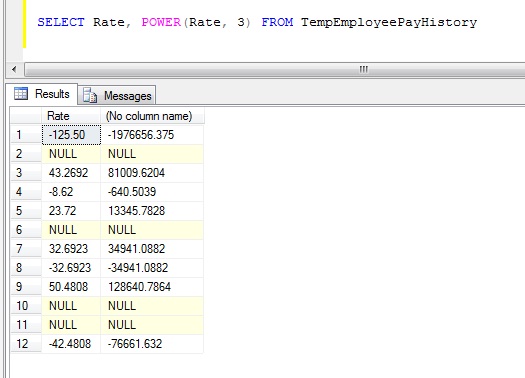Select the cell containing 13345.7828

pos(152,211)
